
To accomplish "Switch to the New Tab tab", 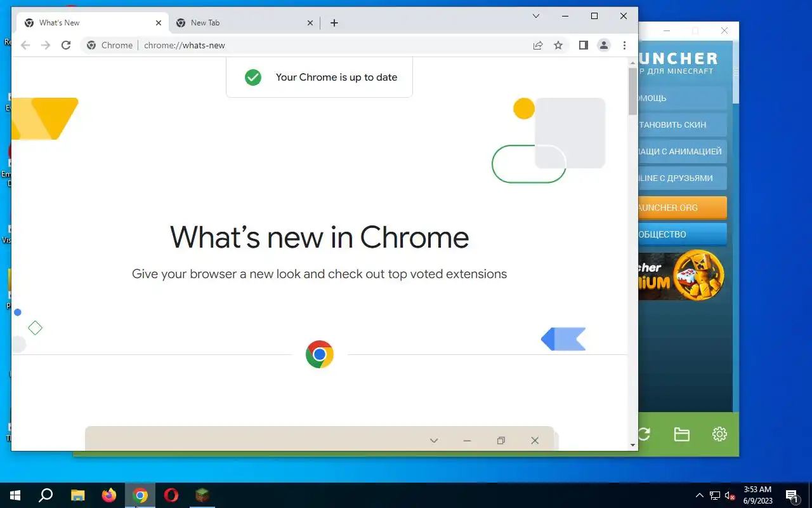I will coord(244,23).
